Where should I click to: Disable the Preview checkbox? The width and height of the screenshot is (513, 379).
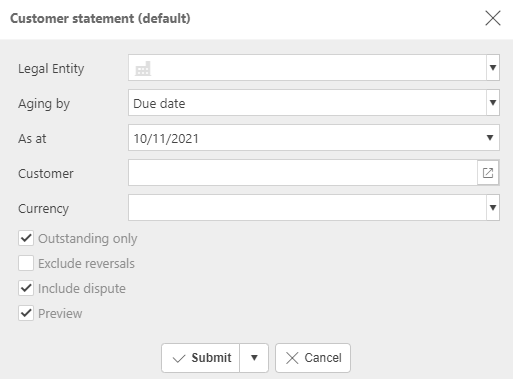26,313
